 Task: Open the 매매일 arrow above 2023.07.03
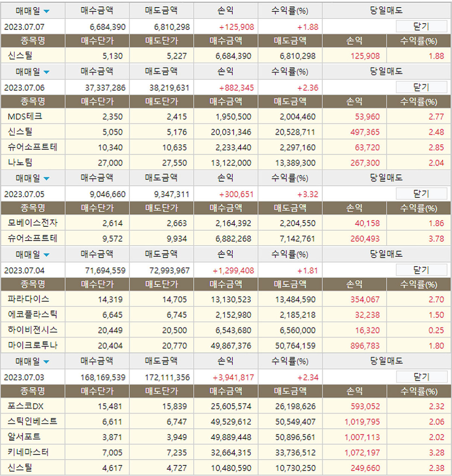pyautogui.click(x=46, y=362)
